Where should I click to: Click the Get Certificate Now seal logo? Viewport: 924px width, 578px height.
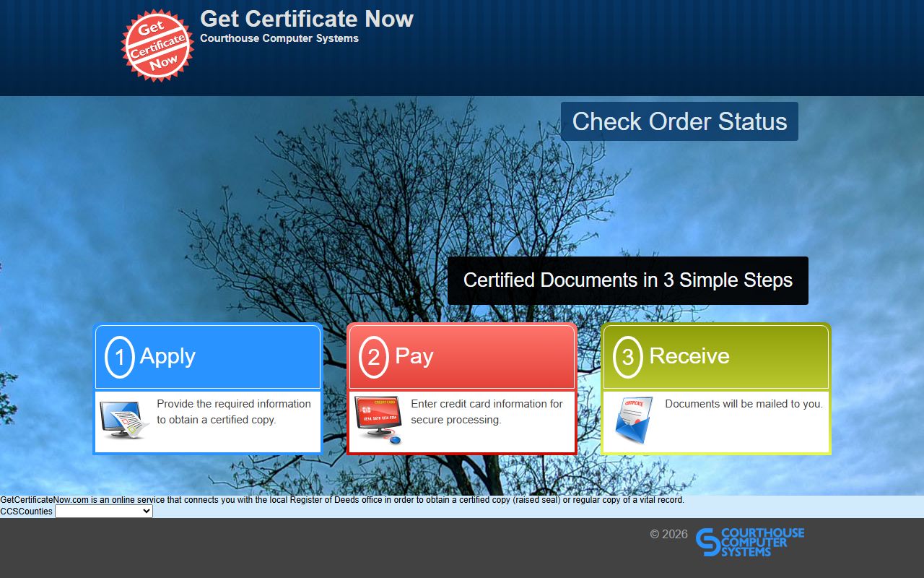[x=157, y=46]
